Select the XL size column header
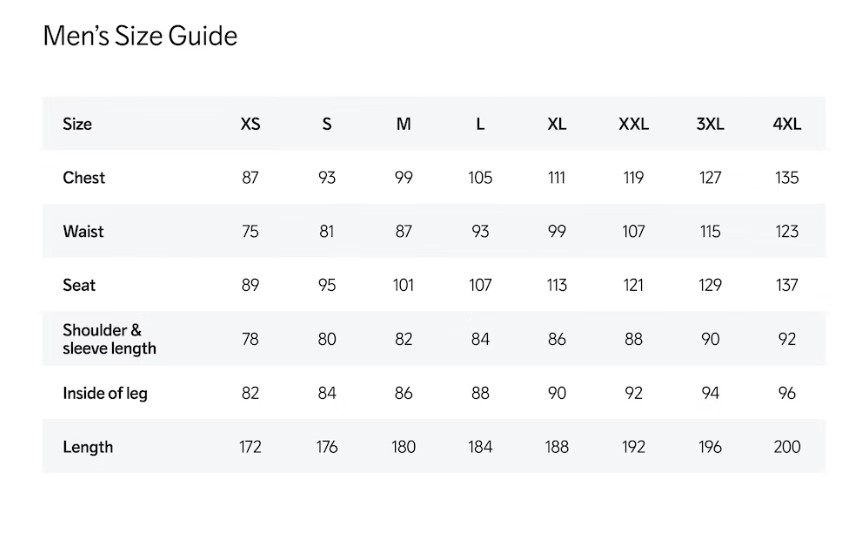 (x=557, y=124)
